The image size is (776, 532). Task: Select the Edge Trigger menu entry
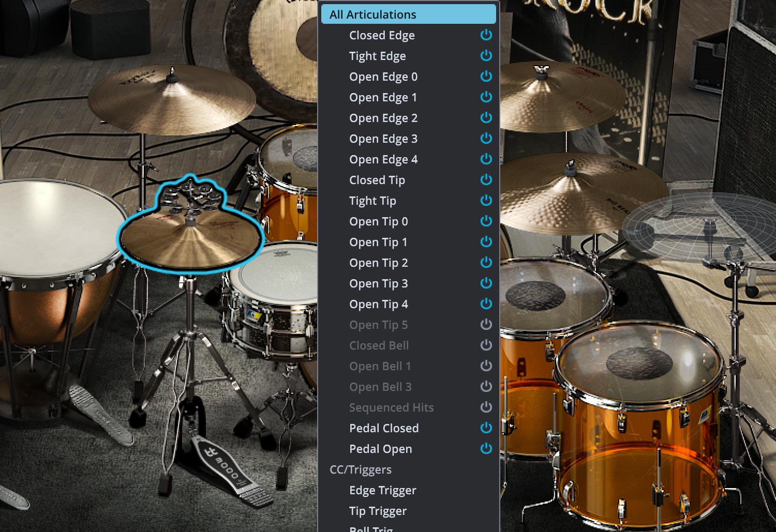383,490
